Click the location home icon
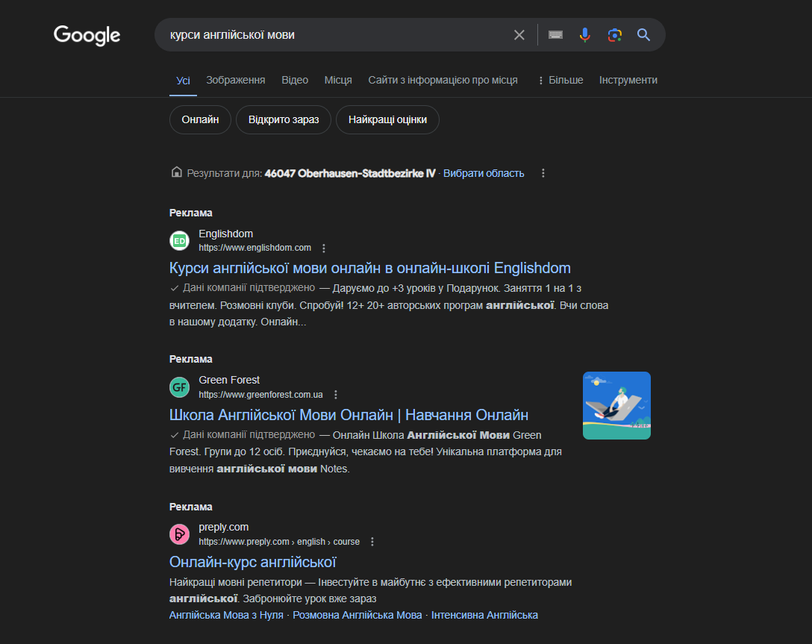 tap(177, 172)
